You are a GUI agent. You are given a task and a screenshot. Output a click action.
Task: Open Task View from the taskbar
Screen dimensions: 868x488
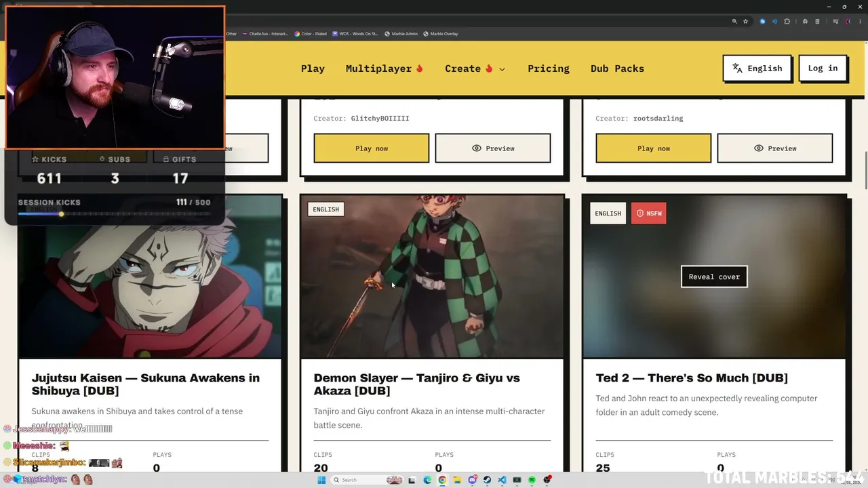[x=412, y=480]
